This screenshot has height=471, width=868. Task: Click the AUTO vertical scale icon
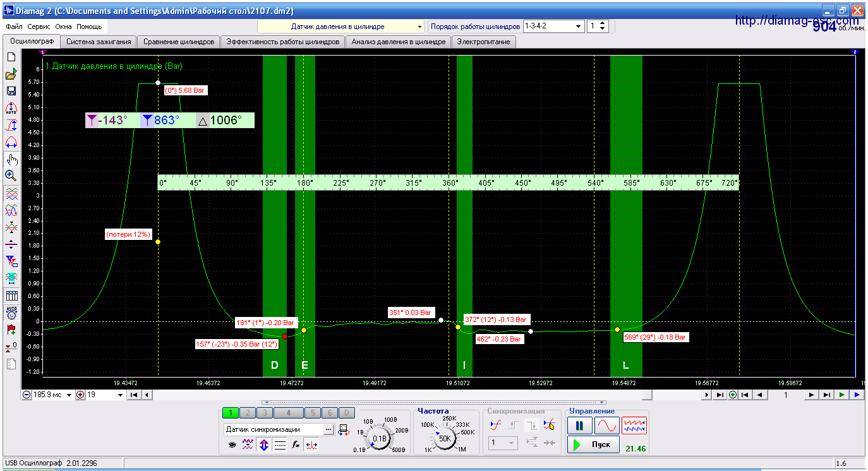pyautogui.click(x=11, y=109)
